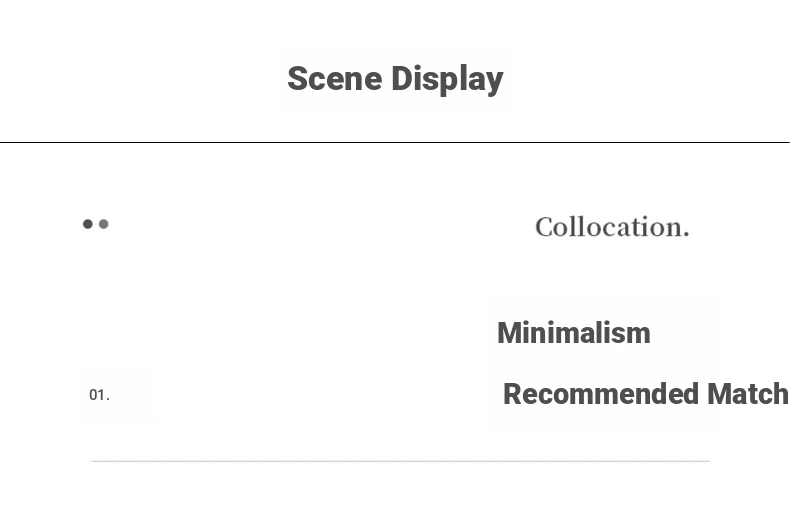The width and height of the screenshot is (790, 513).
Task: Click the capital C of Collocation
Action: pos(545,227)
